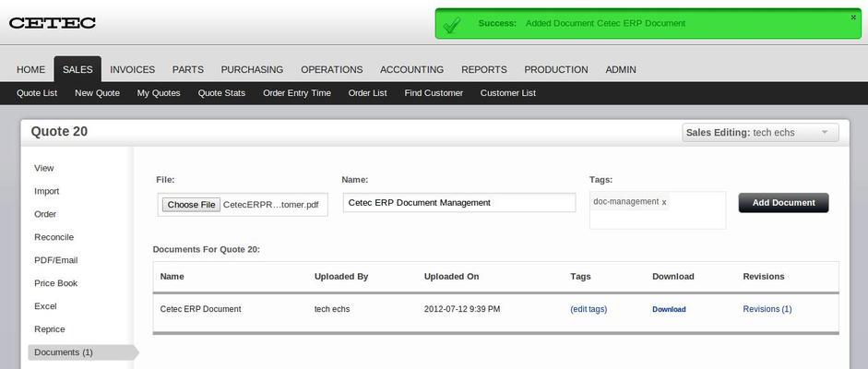This screenshot has width=868, height=369.
Task: Open Quote List in submenu
Action: tap(37, 93)
